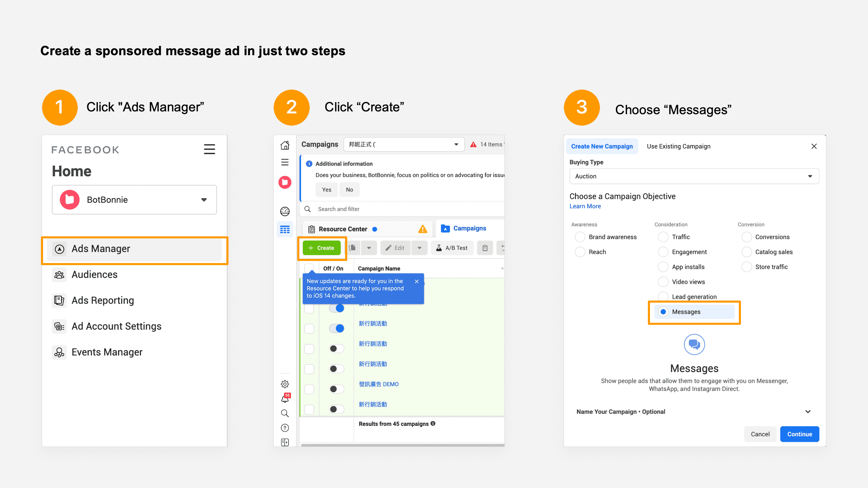Open the account overview gauge icon
This screenshot has width=868, height=488.
click(285, 211)
